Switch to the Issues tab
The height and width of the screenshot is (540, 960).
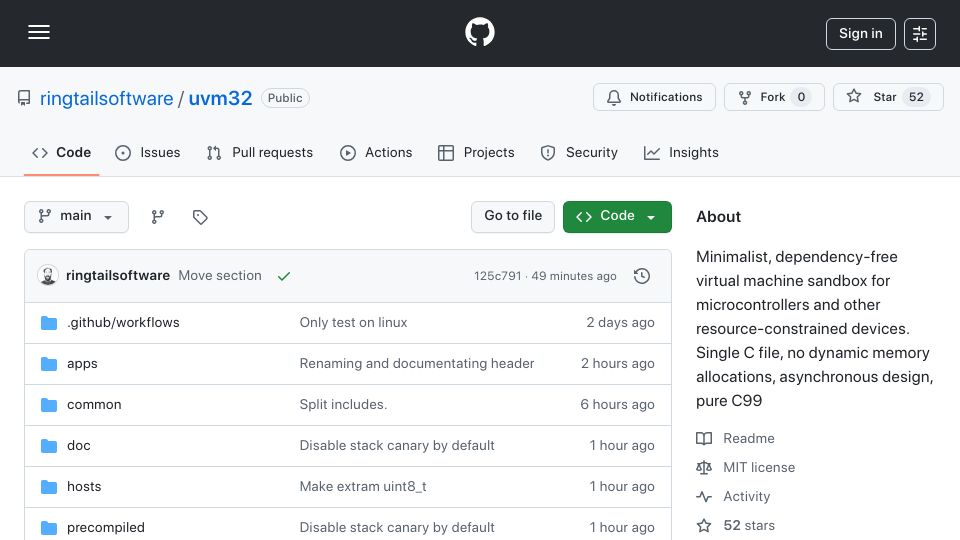148,152
